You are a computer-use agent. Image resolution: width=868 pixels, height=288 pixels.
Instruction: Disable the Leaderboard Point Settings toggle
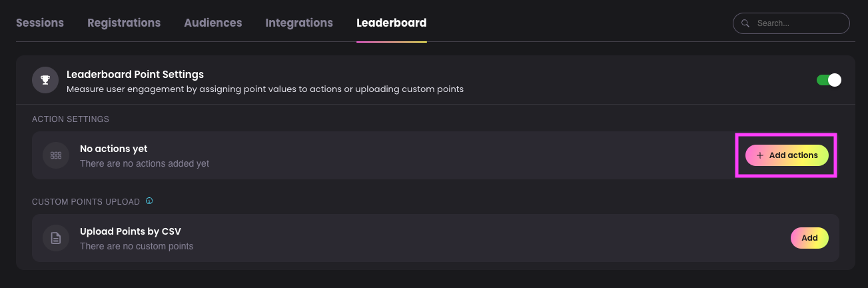[x=829, y=80]
